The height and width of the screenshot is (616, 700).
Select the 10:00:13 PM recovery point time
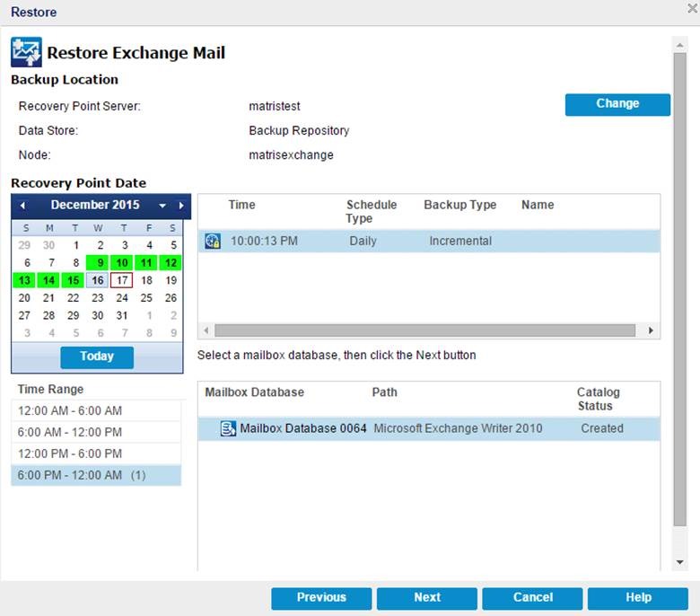point(264,241)
